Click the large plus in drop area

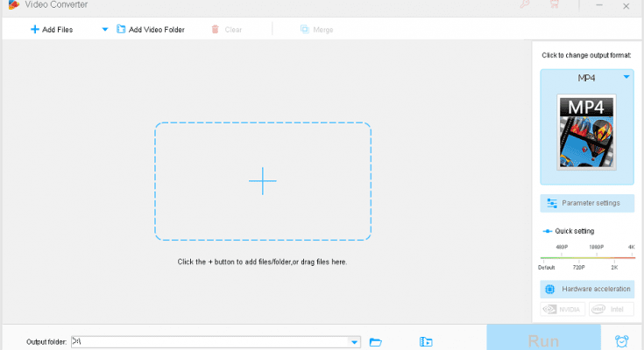[262, 181]
